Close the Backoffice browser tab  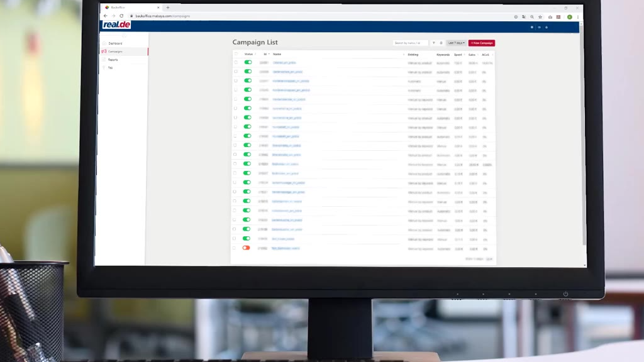coord(158,8)
